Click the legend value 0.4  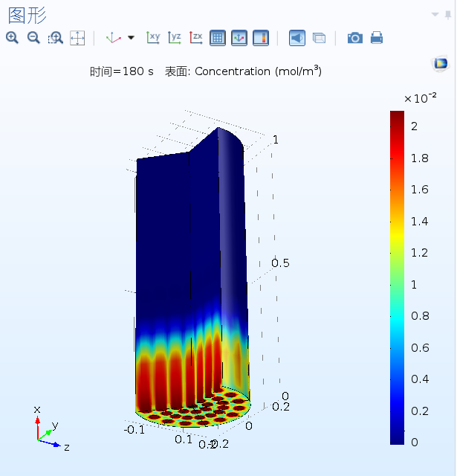[x=420, y=379]
